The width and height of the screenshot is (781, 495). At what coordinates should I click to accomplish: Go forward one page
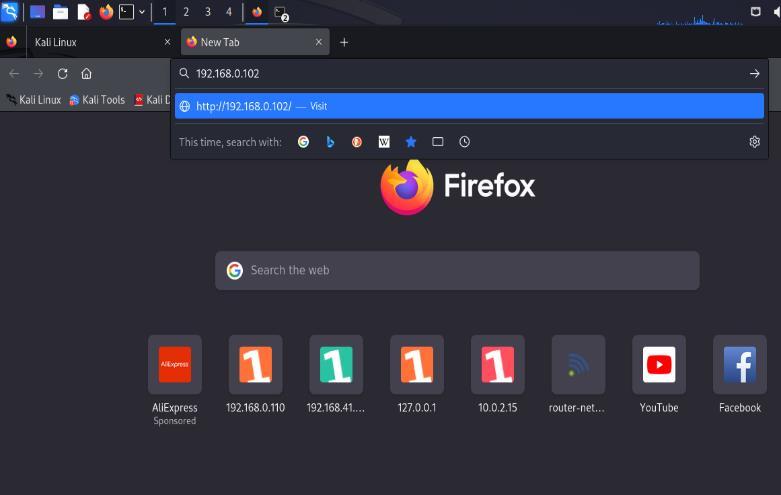click(38, 74)
